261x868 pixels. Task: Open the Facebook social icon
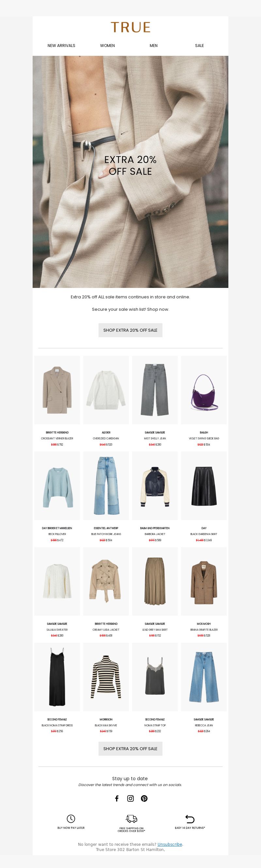pos(117,798)
